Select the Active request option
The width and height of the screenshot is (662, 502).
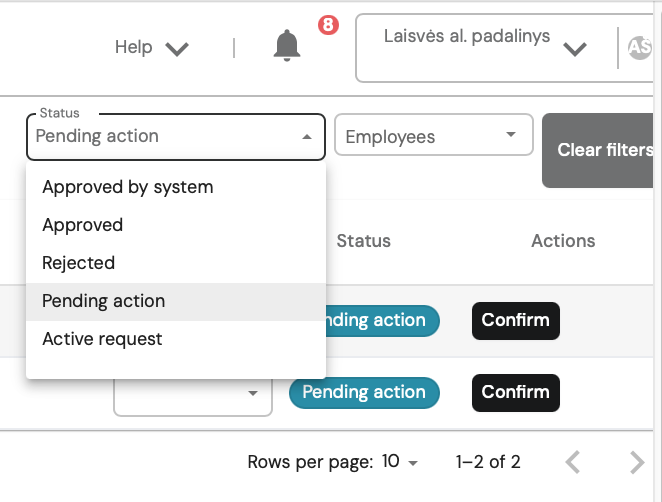point(102,339)
